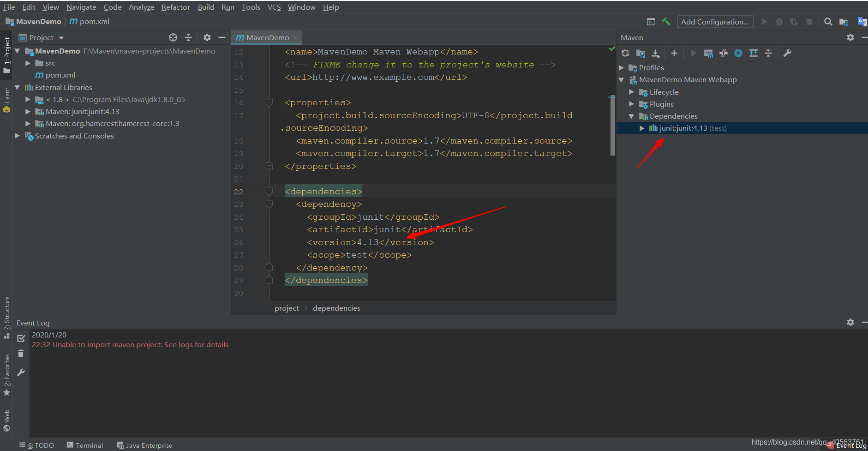Open the Web side tool window
The image size is (868, 451).
[6, 420]
